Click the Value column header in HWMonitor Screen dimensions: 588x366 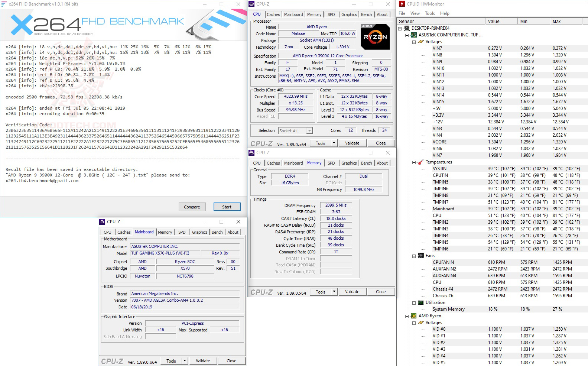click(x=501, y=22)
